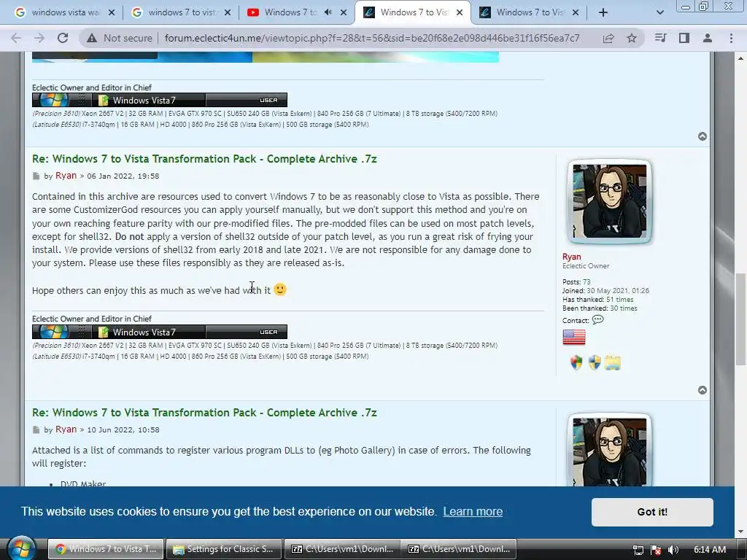Click the folder badge icon
747x560 pixels.
[x=613, y=363]
